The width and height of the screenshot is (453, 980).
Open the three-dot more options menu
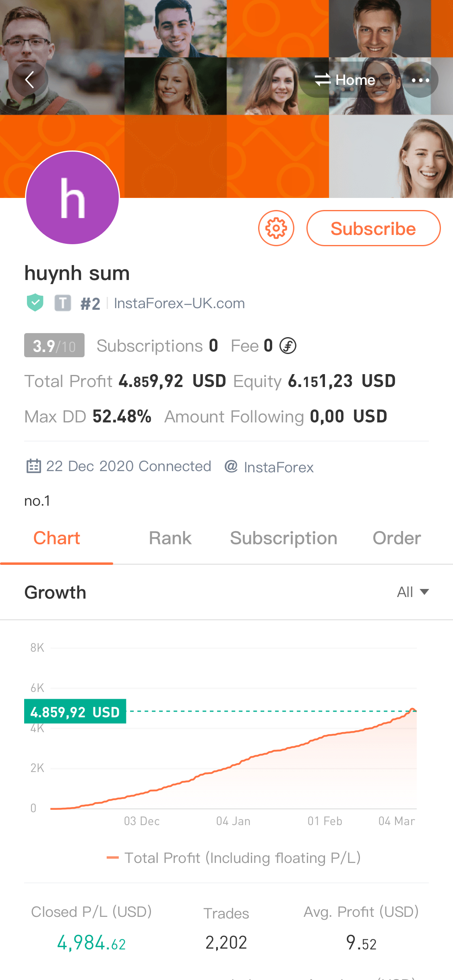[x=420, y=80]
